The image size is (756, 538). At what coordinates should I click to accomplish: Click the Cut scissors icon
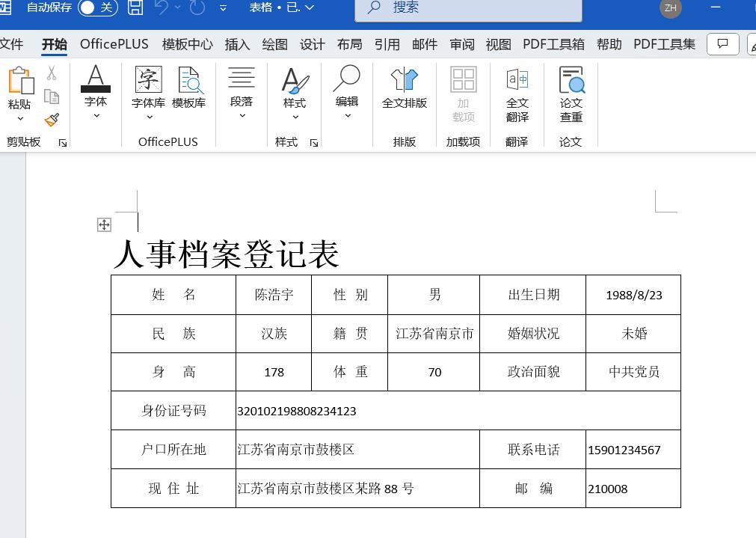click(x=52, y=73)
